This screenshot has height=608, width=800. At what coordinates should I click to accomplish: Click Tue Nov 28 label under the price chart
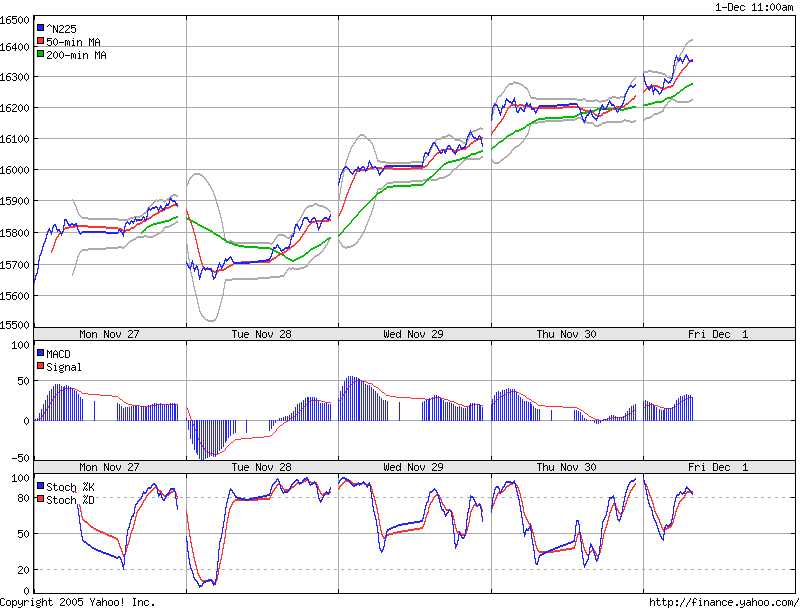tap(261, 334)
